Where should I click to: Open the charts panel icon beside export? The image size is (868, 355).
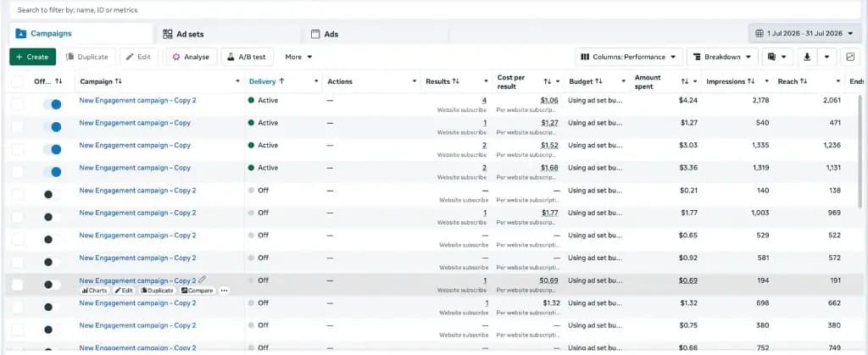click(850, 57)
